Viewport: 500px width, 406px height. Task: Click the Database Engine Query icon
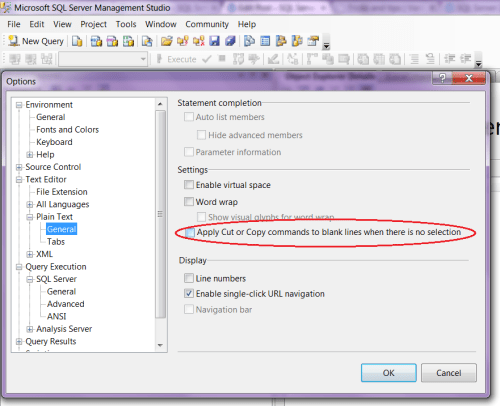click(77, 41)
